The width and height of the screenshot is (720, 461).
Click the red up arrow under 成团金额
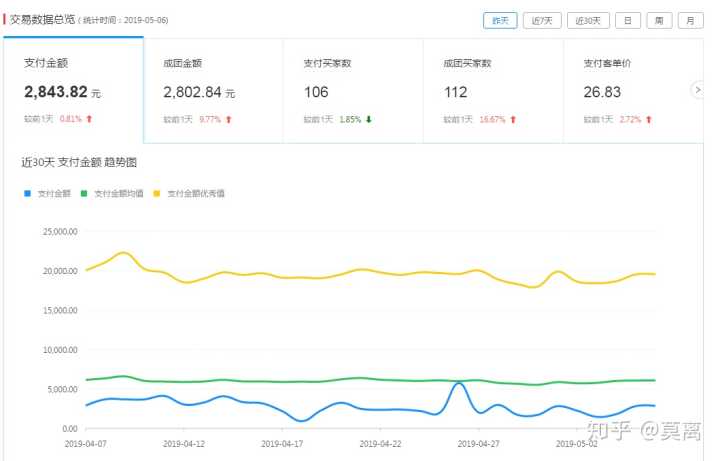pos(229,120)
